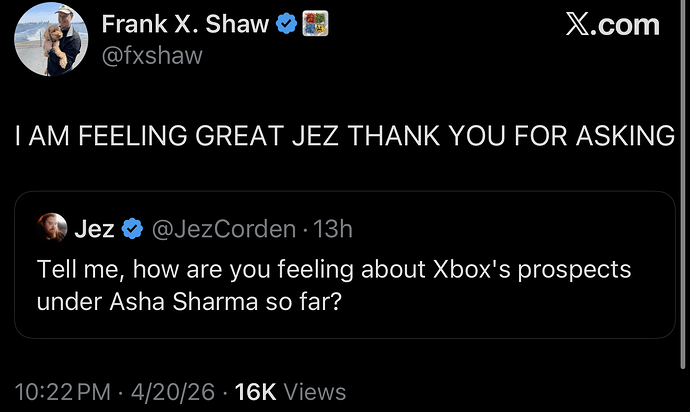
Task: Click the ".com" text of the X.com watermark
Action: [630, 25]
